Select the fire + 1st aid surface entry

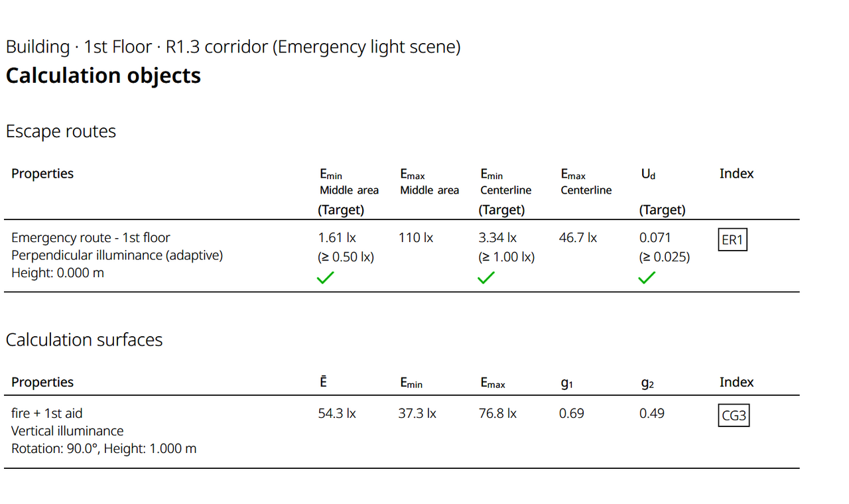[x=47, y=413]
